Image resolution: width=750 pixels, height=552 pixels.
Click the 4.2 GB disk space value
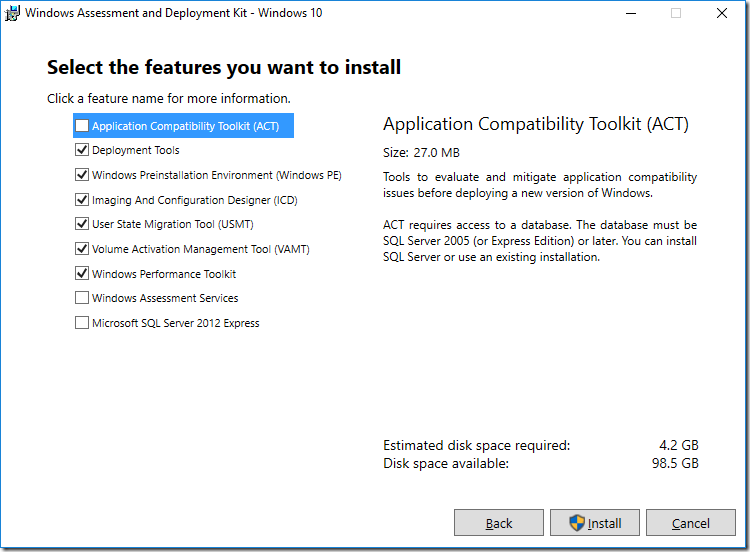coord(679,445)
